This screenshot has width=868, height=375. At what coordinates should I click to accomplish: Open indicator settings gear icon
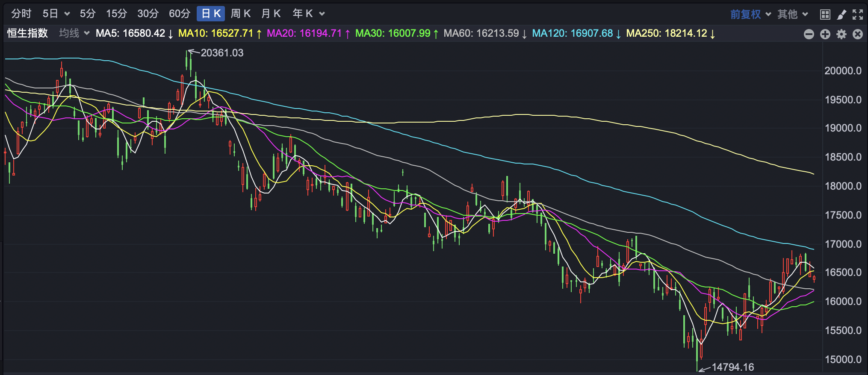[x=841, y=34]
